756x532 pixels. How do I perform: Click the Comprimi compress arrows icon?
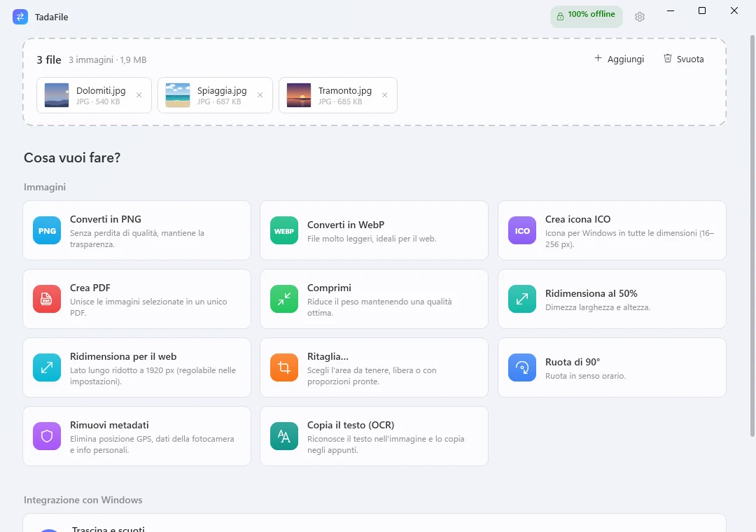(284, 299)
